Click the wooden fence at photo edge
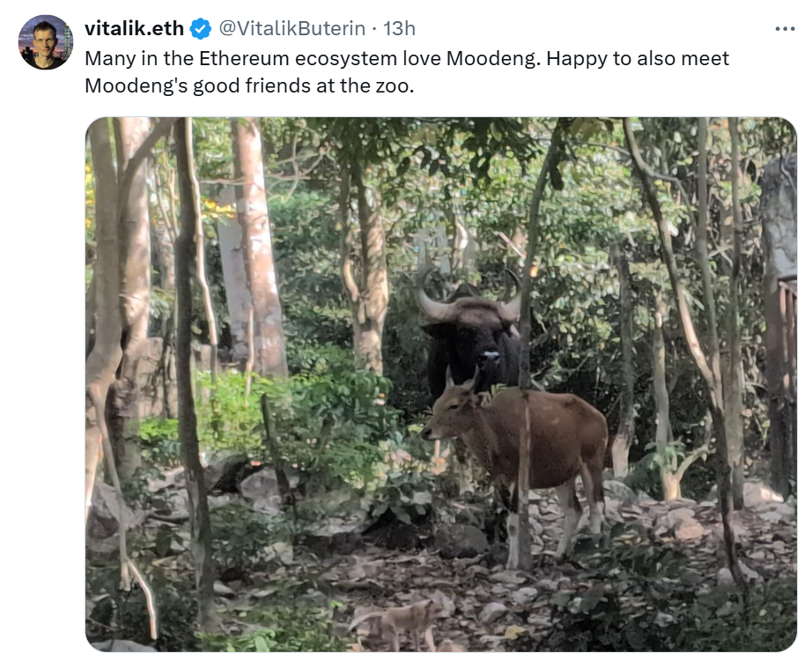This screenshot has height=666, width=812. pos(786,383)
